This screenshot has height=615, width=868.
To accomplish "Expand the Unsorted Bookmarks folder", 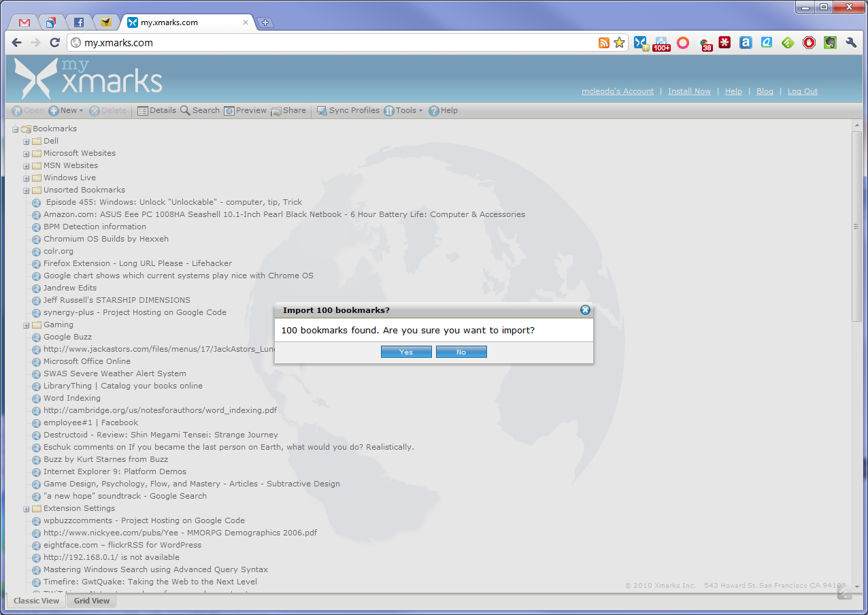I will coord(27,190).
